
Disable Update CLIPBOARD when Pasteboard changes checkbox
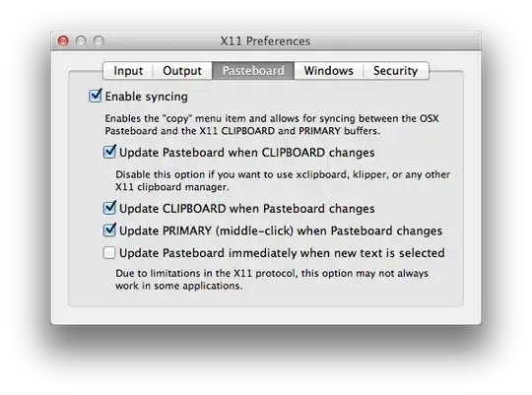tap(109, 208)
